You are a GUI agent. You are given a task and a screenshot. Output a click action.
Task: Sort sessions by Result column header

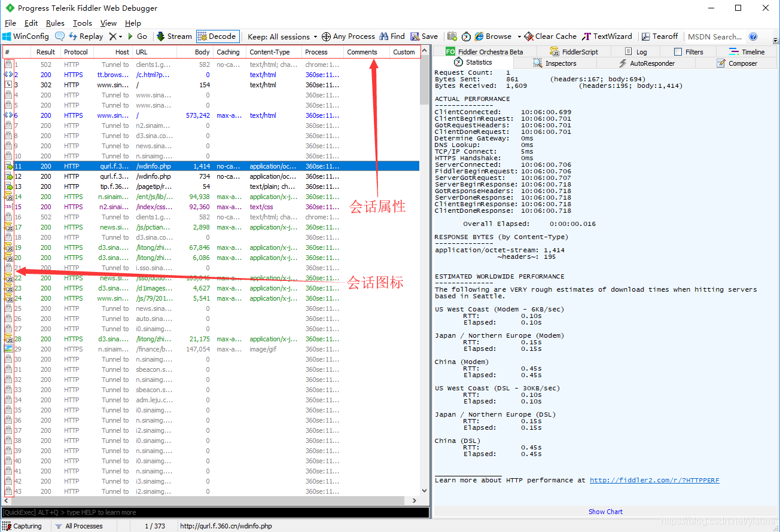pos(46,52)
